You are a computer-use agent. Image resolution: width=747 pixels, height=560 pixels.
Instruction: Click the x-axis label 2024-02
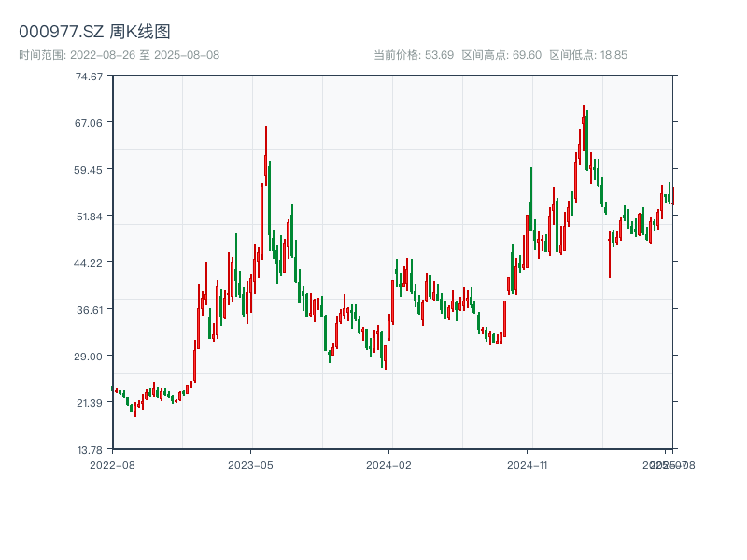click(388, 465)
